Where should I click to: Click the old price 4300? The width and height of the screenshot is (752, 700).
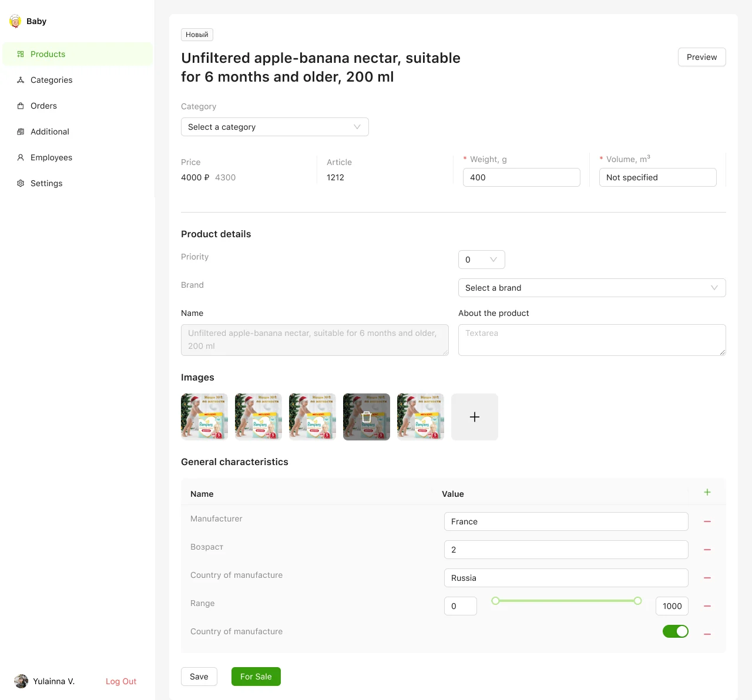coord(226,177)
